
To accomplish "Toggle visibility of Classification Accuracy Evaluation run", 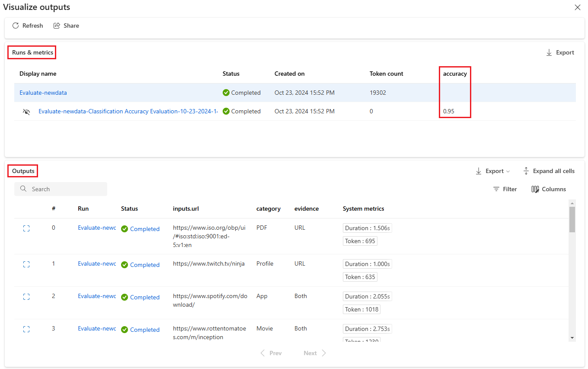I will (x=26, y=112).
